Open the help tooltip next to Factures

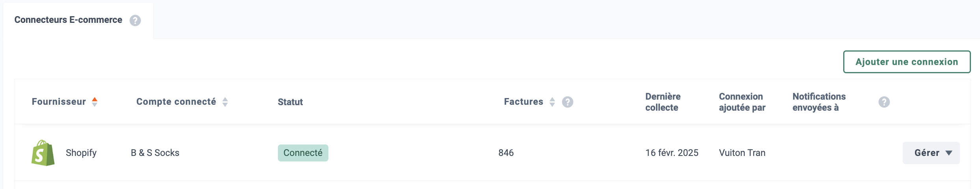(568, 102)
